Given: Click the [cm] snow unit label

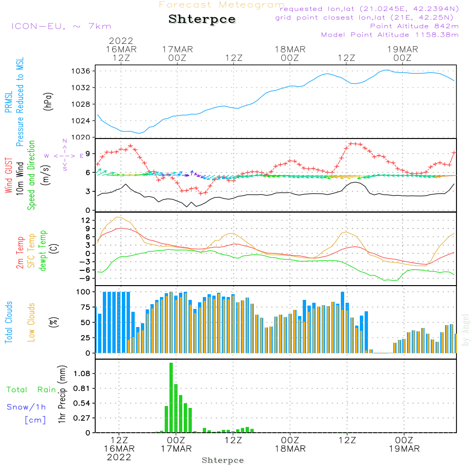Looking at the screenshot, I should pyautogui.click(x=35, y=420).
